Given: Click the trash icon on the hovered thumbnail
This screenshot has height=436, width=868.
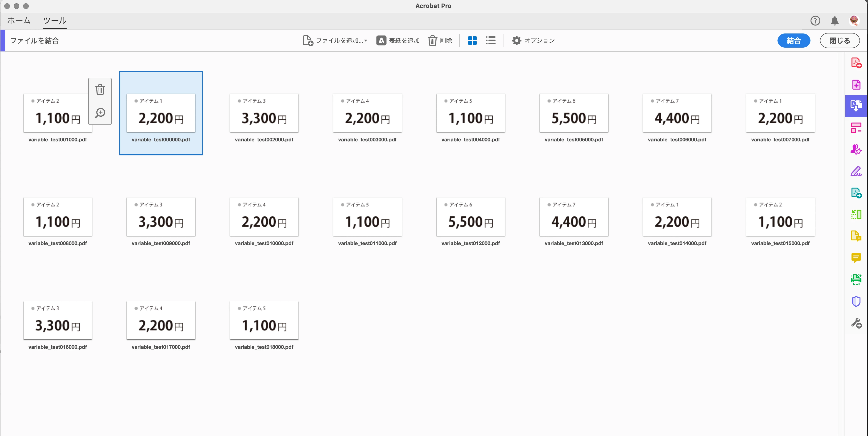Looking at the screenshot, I should (100, 90).
